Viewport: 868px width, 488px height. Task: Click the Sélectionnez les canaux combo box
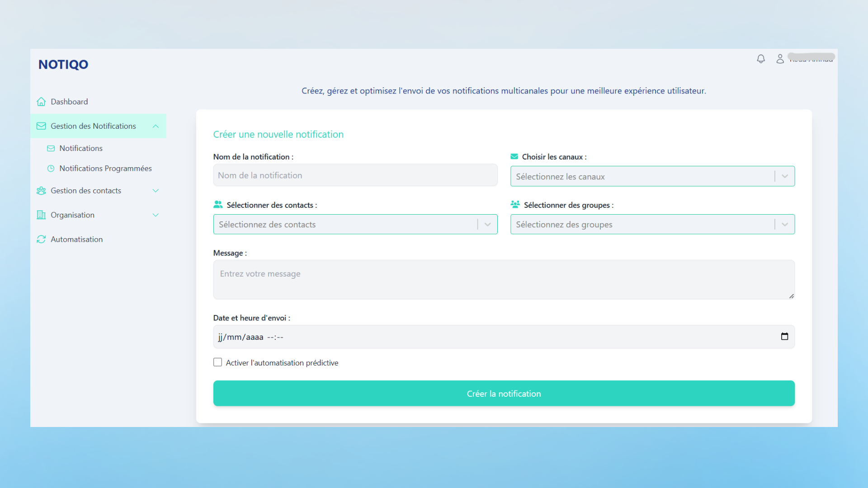tap(652, 177)
